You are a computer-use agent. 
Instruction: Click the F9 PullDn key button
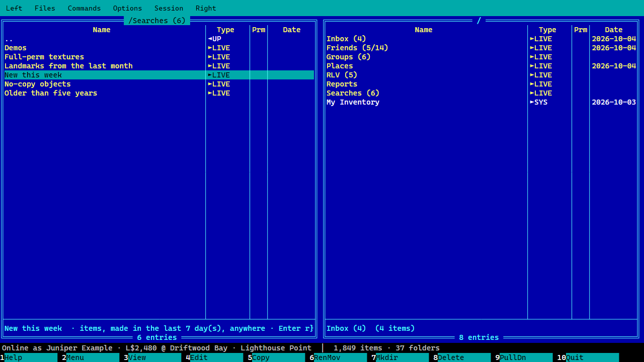click(x=524, y=357)
